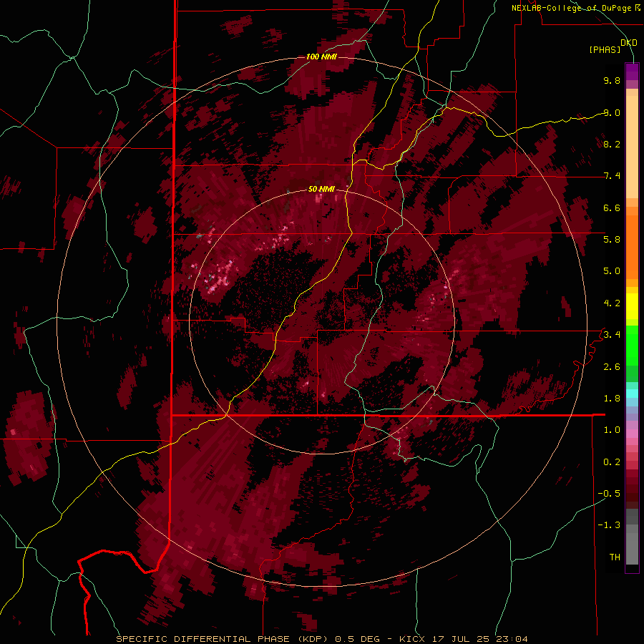Click the 8.2 legend value
The height and width of the screenshot is (644, 644).
(612, 144)
